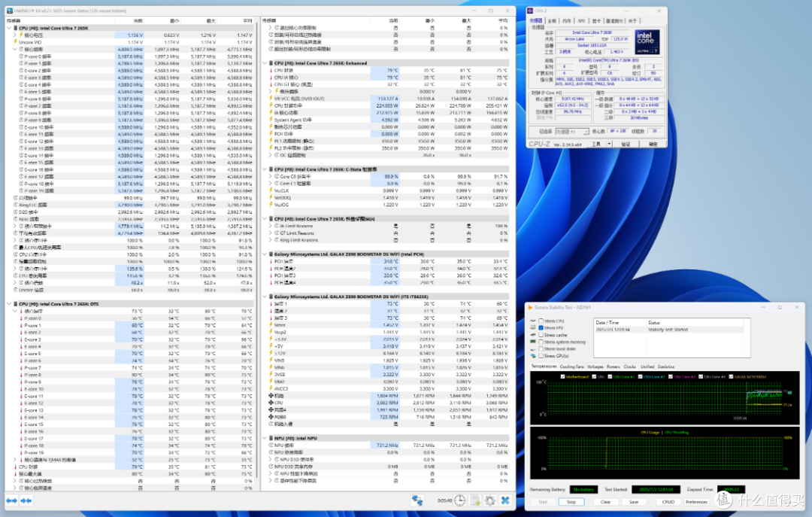Click the HWiNFO network remote-monitoring icon
Image resolution: width=812 pixels, height=517 pixels.
coord(417,500)
